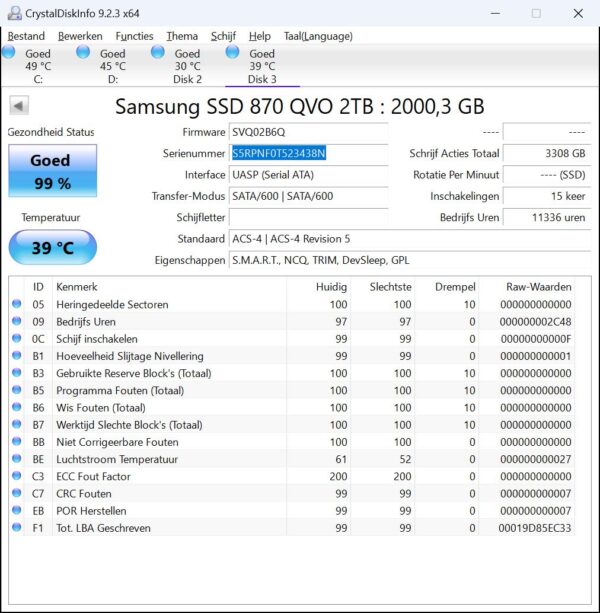Image resolution: width=600 pixels, height=613 pixels.
Task: Click raw value 00019D85EC33
Action: (x=535, y=528)
